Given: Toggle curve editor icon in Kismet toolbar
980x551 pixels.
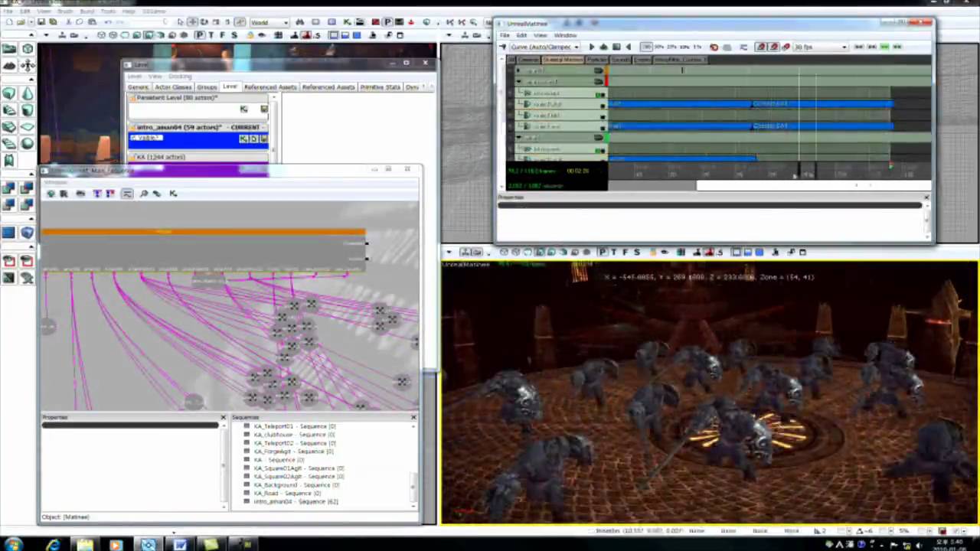Looking at the screenshot, I should (x=127, y=194).
